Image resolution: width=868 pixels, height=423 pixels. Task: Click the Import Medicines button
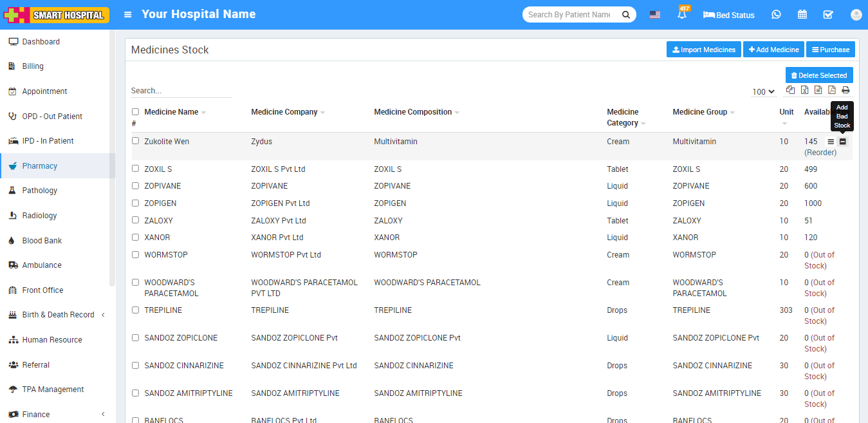(x=703, y=50)
